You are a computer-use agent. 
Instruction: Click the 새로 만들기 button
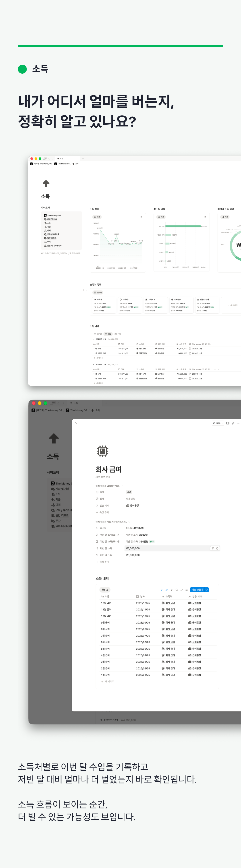197,590
